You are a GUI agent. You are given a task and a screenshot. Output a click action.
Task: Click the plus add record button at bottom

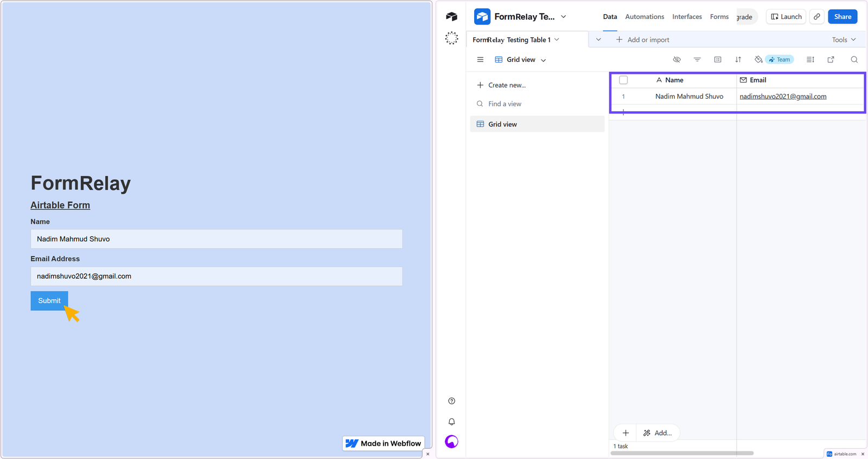pyautogui.click(x=626, y=433)
